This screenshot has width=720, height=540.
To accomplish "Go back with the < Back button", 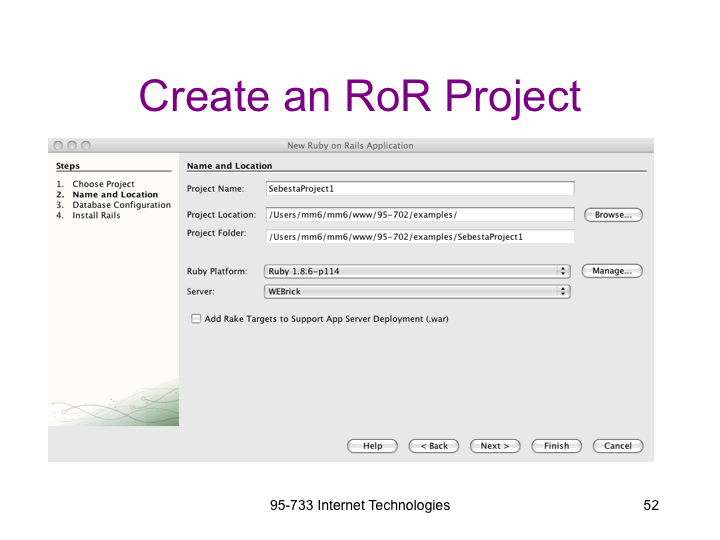I will click(x=434, y=446).
